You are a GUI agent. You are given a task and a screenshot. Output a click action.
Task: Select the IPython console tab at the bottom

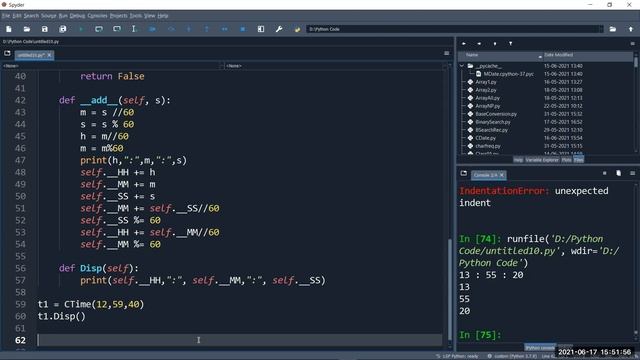(x=540, y=348)
